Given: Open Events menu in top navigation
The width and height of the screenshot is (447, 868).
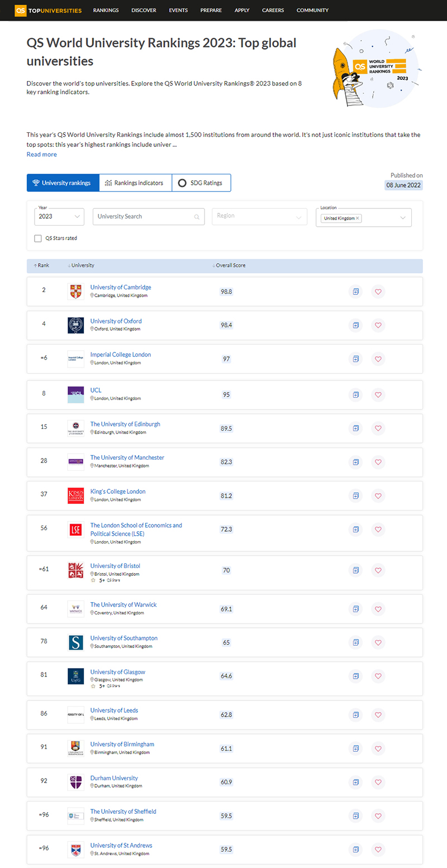Looking at the screenshot, I should (x=178, y=10).
